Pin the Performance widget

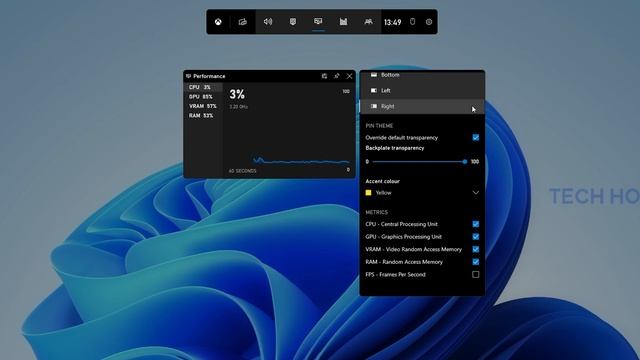click(x=337, y=76)
